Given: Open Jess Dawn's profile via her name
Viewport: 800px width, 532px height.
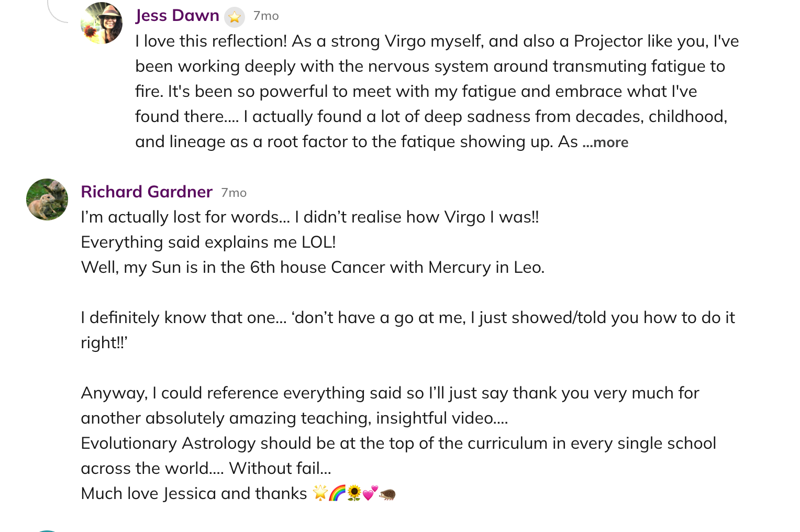Looking at the screenshot, I should click(x=177, y=16).
